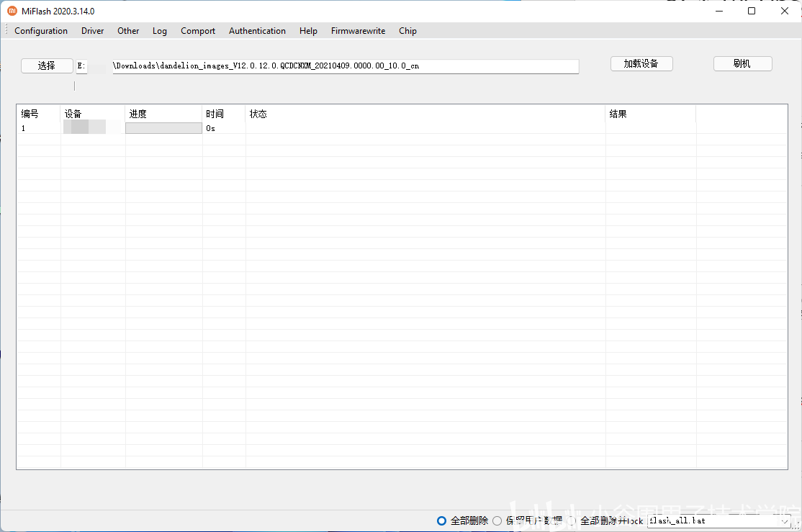The width and height of the screenshot is (802, 532).
Task: Open the Other menu
Action: click(128, 31)
